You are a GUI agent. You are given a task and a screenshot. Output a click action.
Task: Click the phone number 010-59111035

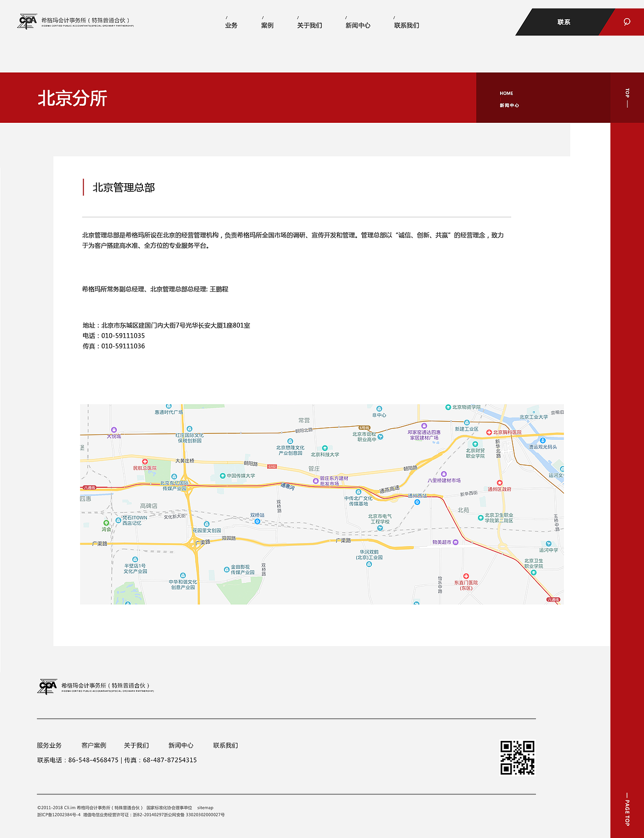[x=123, y=336]
